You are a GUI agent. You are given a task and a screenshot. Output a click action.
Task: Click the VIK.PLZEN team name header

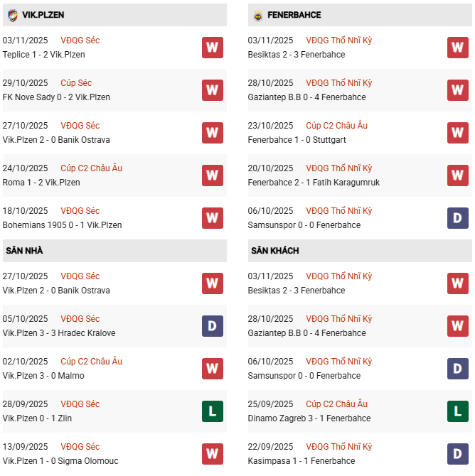click(x=43, y=15)
